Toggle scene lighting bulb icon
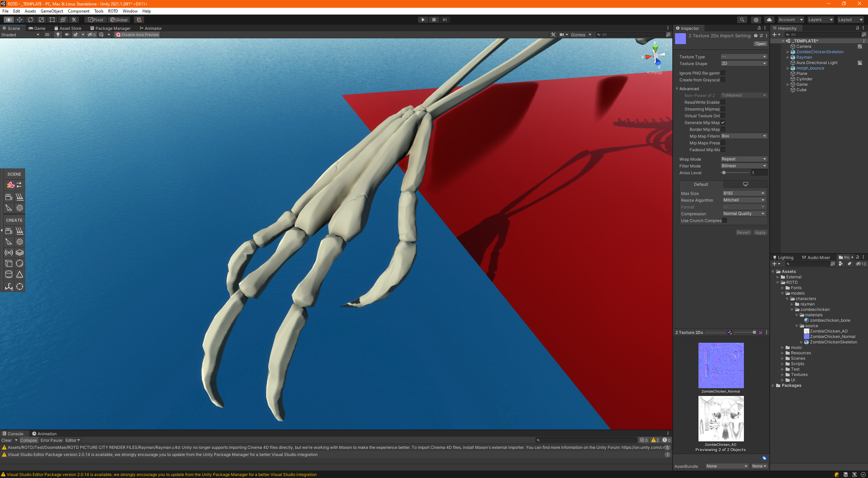Image resolution: width=868 pixels, height=478 pixels. coord(58,35)
